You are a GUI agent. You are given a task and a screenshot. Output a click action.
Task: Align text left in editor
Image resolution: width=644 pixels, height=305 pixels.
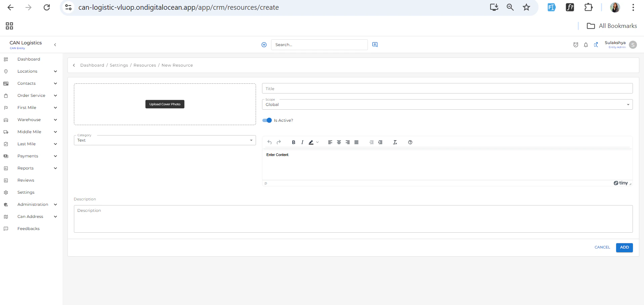330,142
